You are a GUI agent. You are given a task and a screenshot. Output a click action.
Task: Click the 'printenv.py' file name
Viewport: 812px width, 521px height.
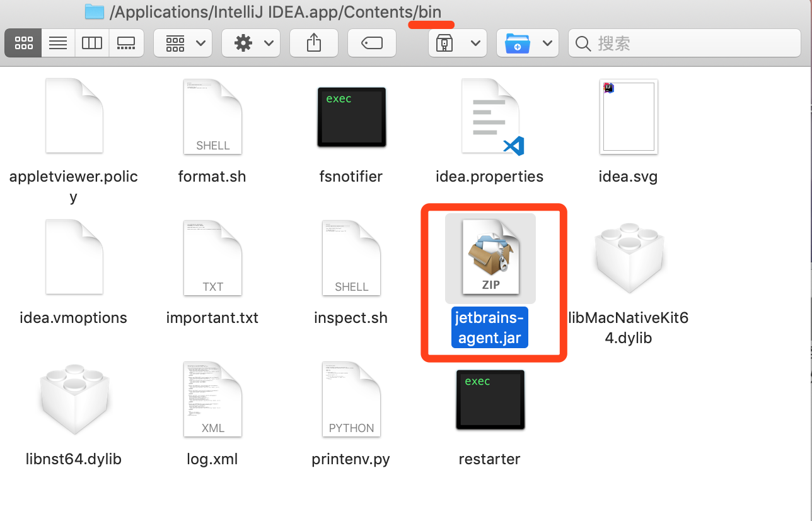pos(351,459)
